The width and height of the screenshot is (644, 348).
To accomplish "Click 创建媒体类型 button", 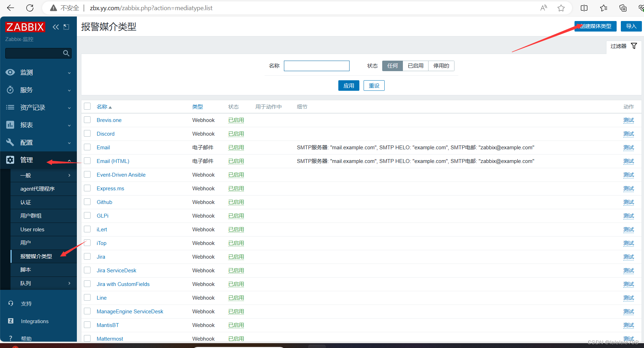I will [595, 26].
